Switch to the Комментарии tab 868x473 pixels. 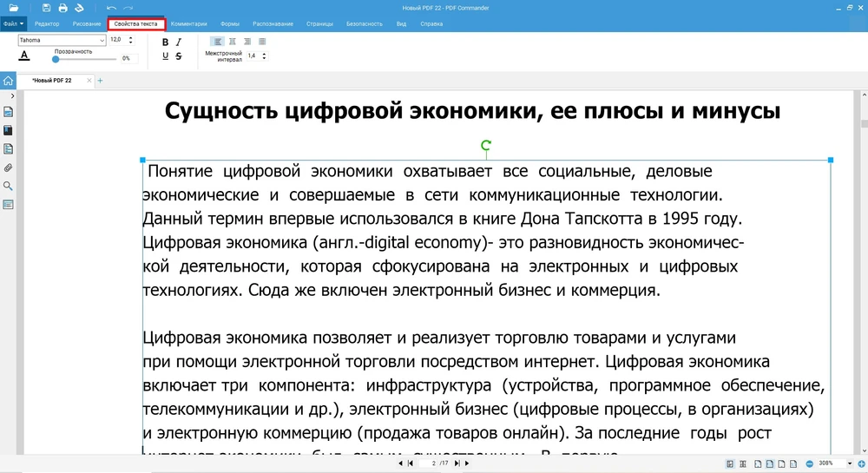click(x=189, y=23)
